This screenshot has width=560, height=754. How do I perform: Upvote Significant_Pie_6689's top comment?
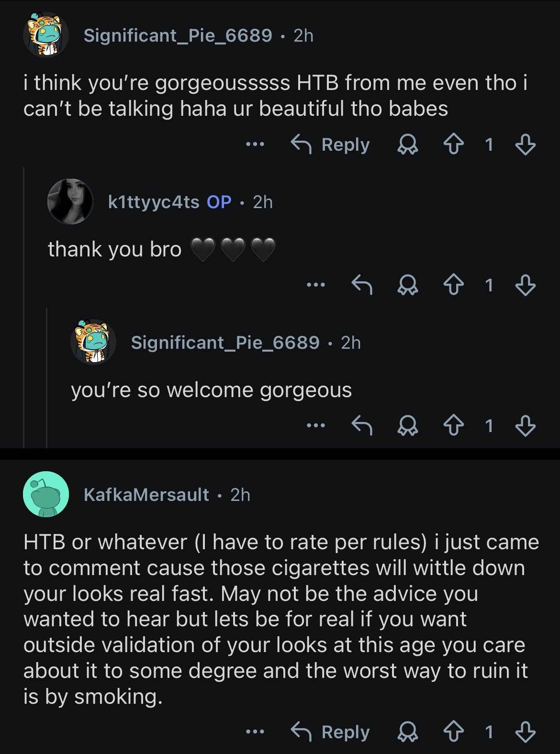[453, 144]
